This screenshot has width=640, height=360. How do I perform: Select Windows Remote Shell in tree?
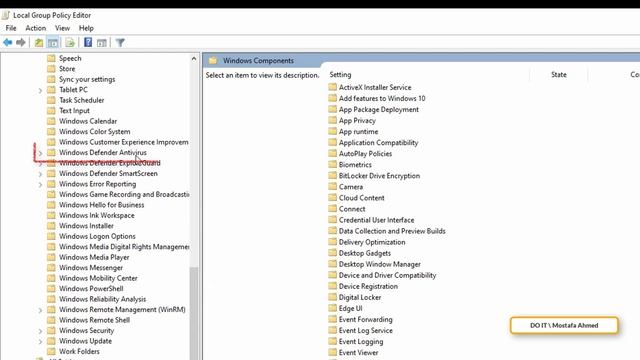(x=94, y=320)
